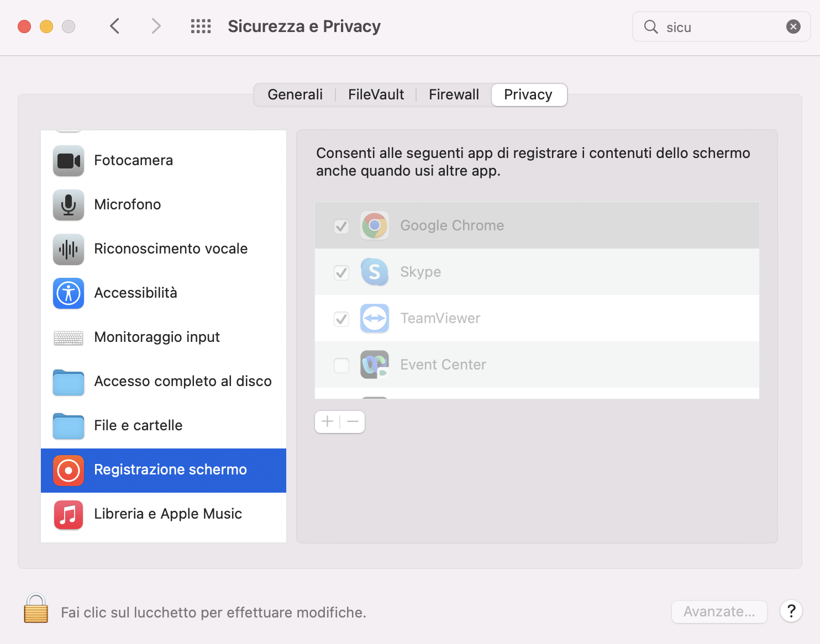
Task: Open the FileVault tab
Action: pos(376,94)
